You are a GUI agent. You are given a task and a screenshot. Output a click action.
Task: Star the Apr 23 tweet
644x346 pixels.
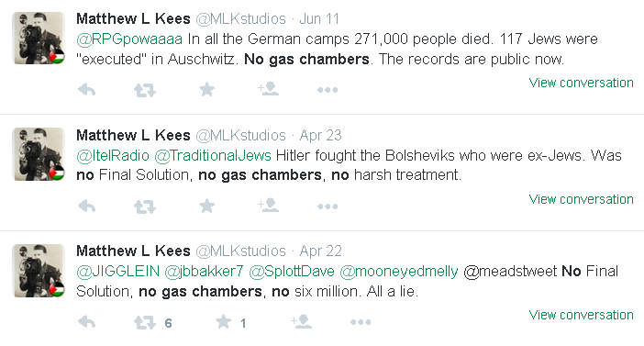point(206,206)
